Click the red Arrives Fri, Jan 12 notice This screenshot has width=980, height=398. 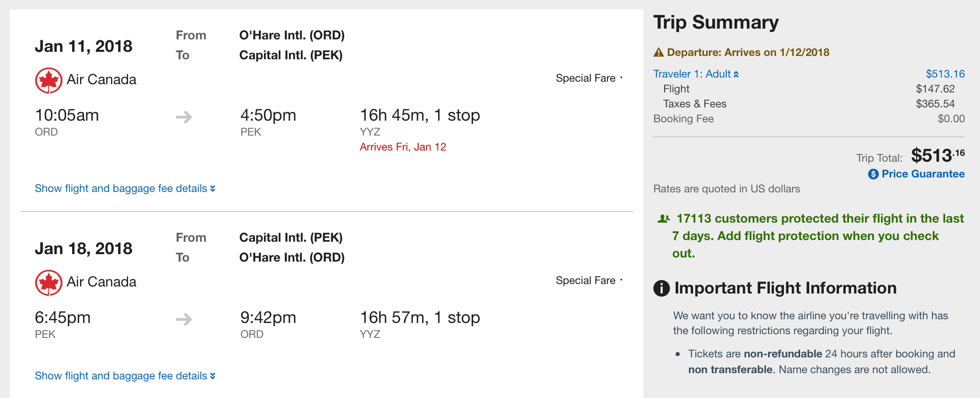pos(403,147)
